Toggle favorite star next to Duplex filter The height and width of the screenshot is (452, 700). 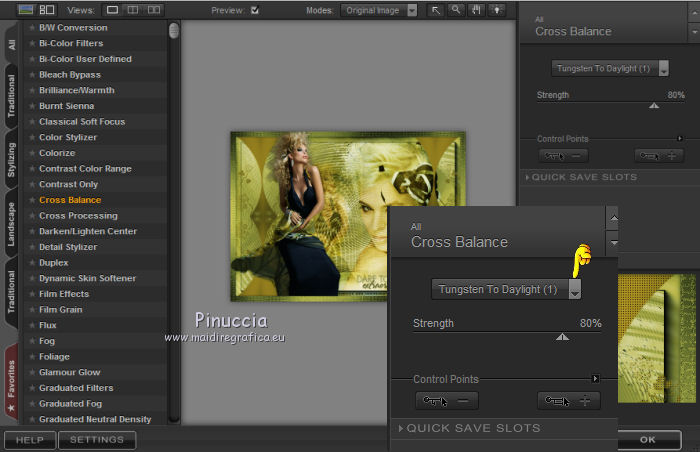[32, 263]
